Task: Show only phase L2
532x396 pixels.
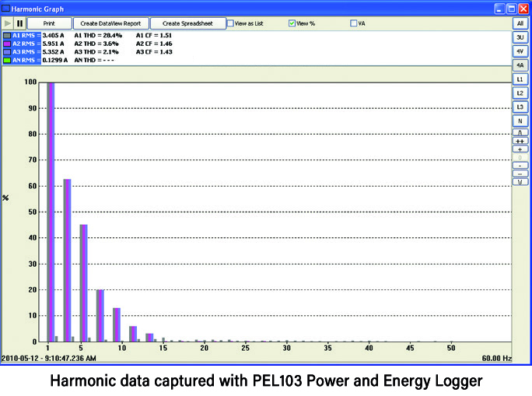Action: pyautogui.click(x=520, y=93)
